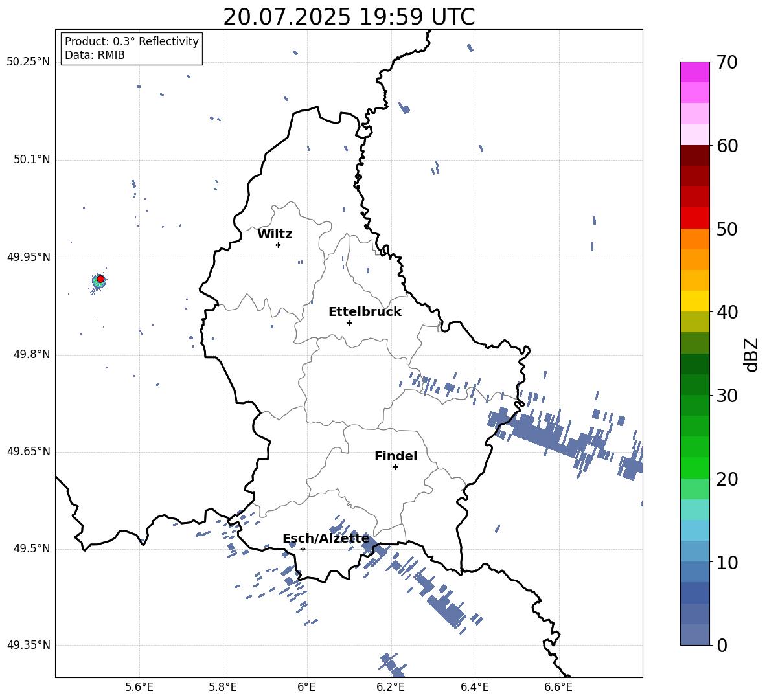Click the colorbar value 20

tap(727, 479)
